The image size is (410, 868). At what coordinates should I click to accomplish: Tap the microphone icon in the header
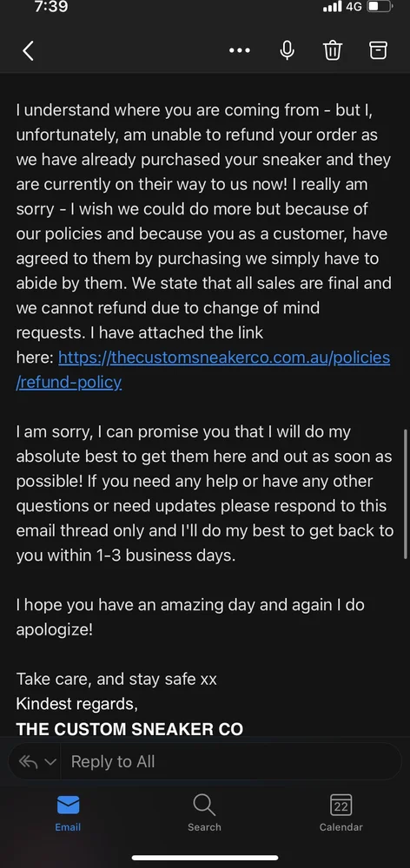[x=287, y=50]
